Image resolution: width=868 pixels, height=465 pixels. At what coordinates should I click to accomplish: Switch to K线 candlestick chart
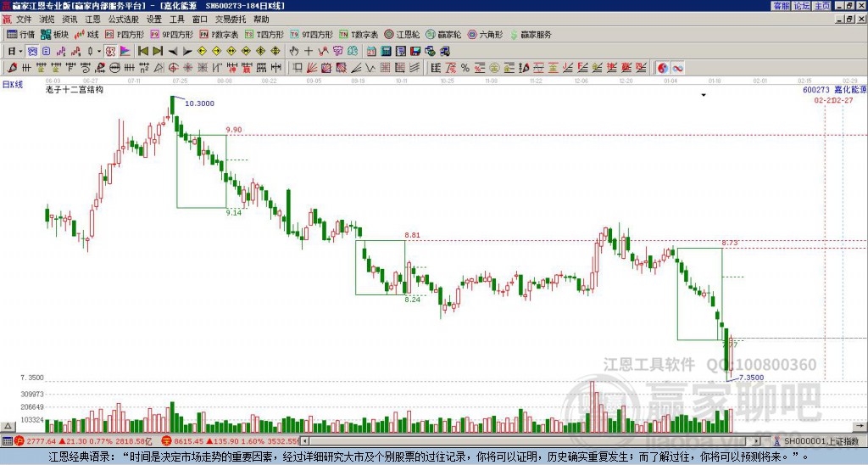coord(87,34)
